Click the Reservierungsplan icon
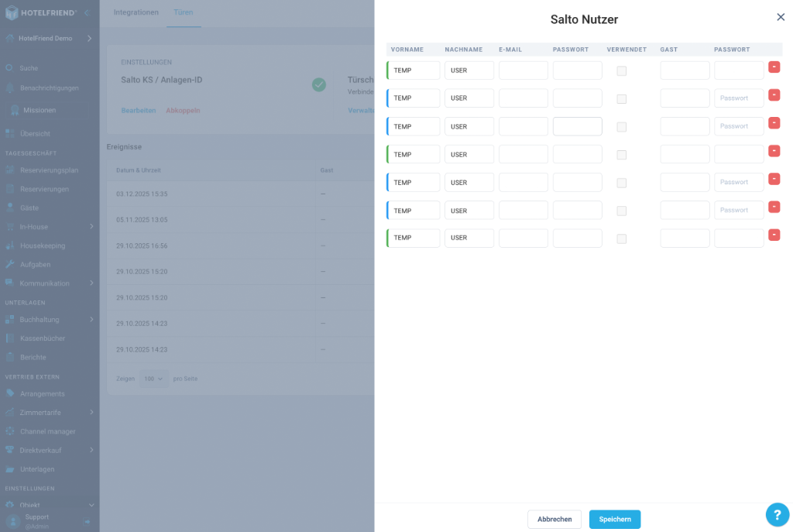The width and height of the screenshot is (793, 532). point(9,170)
